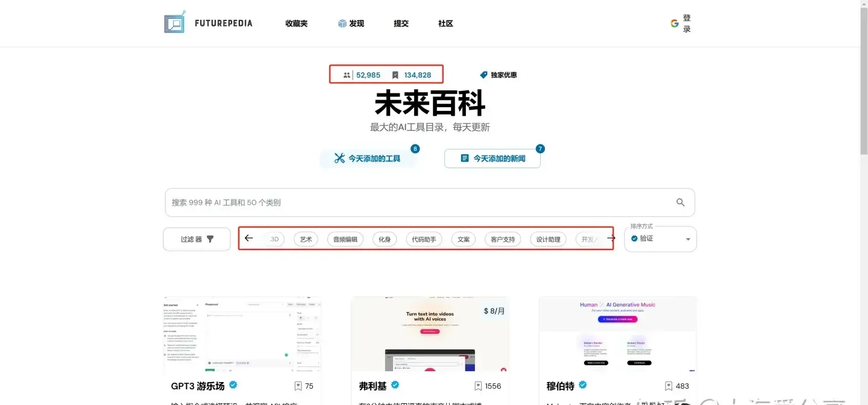Filter by the 代码助手 category
The image size is (868, 405).
(424, 239)
